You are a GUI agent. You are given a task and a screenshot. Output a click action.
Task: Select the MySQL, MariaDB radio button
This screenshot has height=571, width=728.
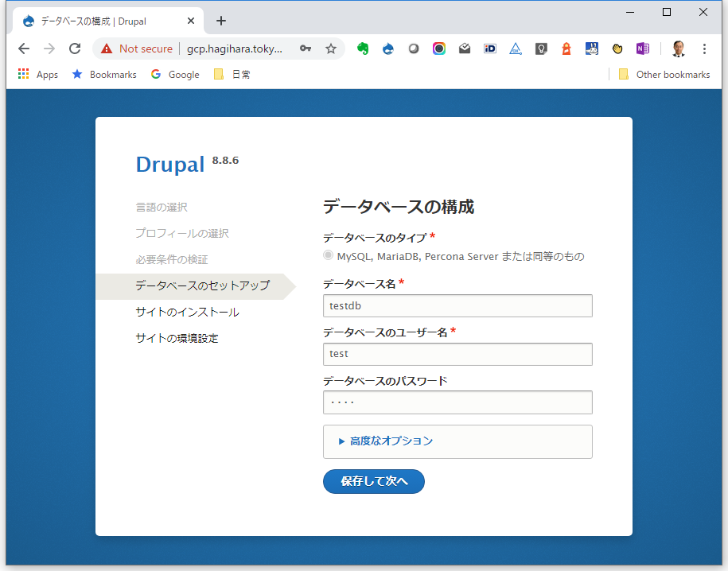[x=329, y=255]
